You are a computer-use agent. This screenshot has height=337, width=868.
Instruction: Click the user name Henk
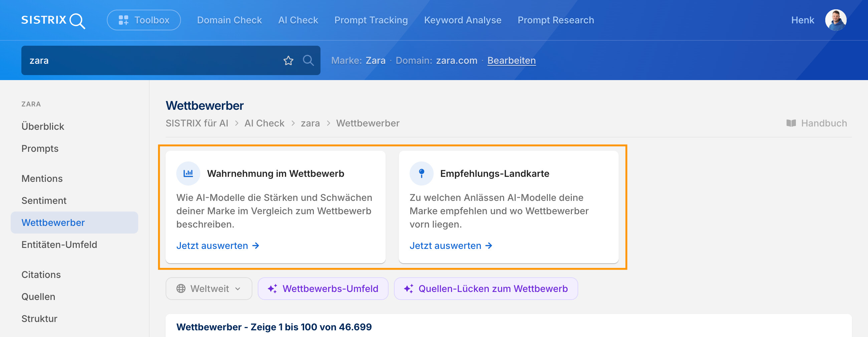click(802, 20)
